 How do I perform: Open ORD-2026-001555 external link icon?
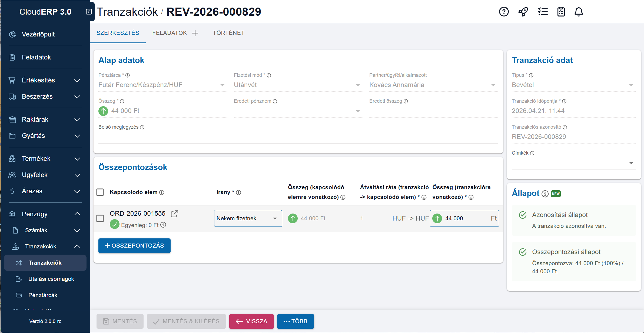(174, 214)
